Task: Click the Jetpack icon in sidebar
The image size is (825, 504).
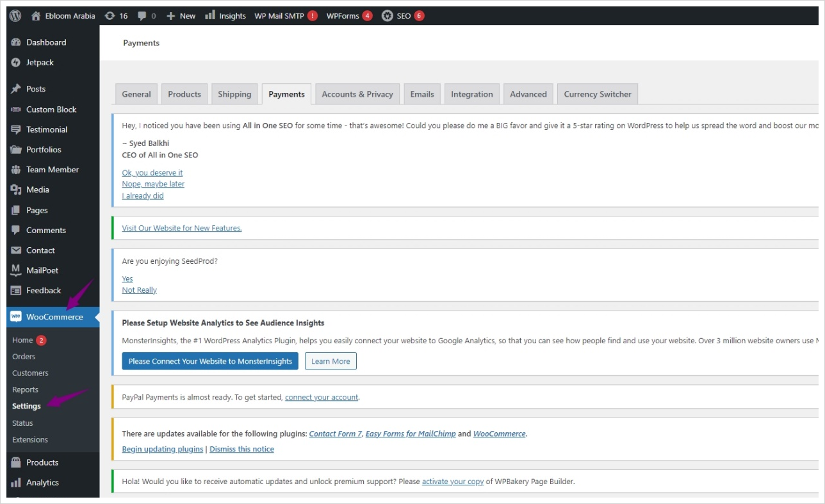Action: pyautogui.click(x=16, y=63)
